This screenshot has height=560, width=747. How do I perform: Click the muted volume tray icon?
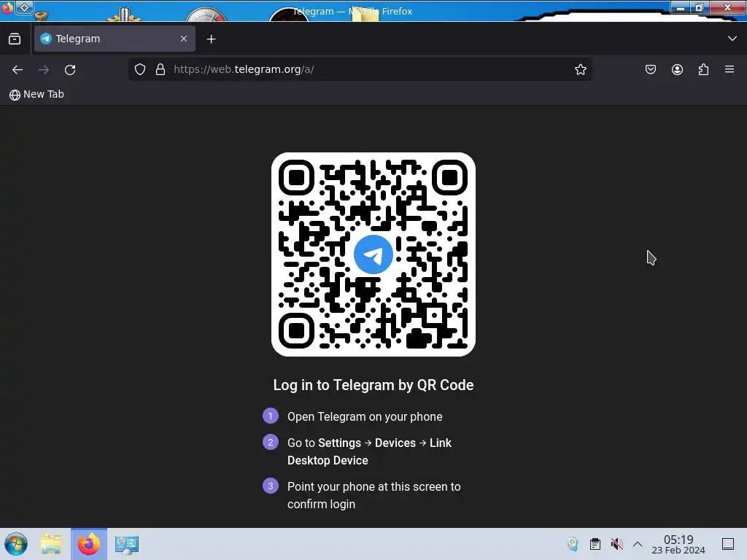click(x=616, y=544)
